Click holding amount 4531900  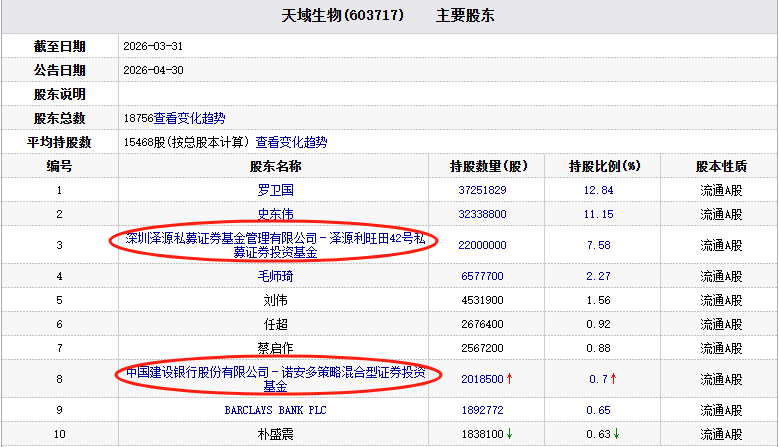pos(482,300)
